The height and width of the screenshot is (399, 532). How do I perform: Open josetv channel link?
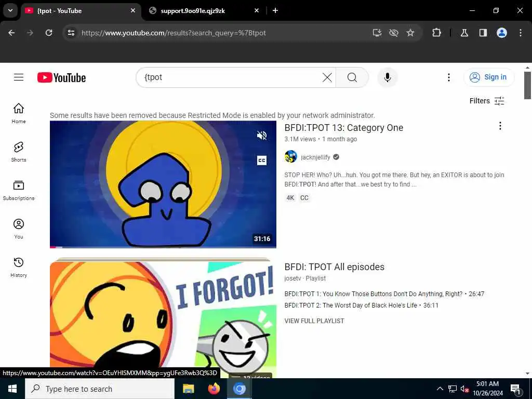[292, 278]
